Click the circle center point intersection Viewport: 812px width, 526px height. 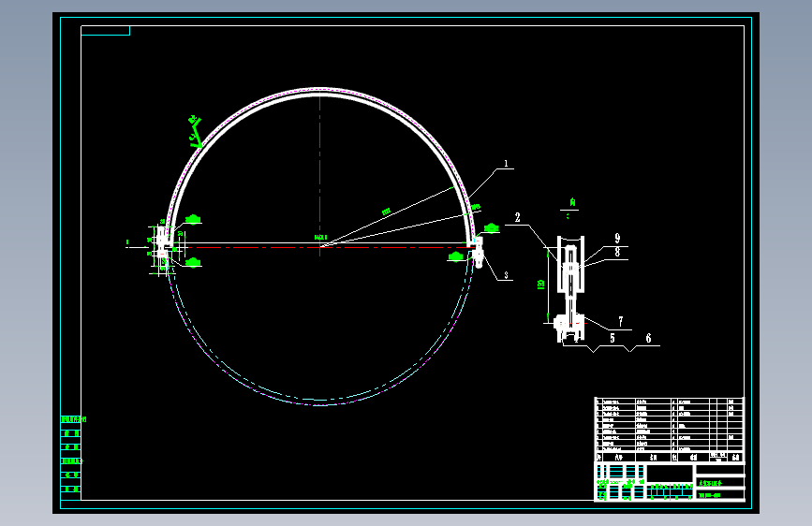point(320,247)
